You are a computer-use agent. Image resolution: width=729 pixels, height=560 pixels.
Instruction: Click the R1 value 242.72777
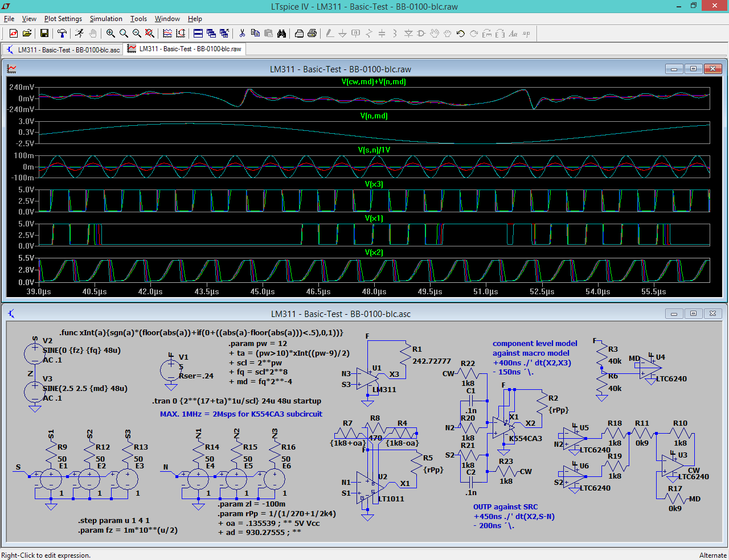432,361
